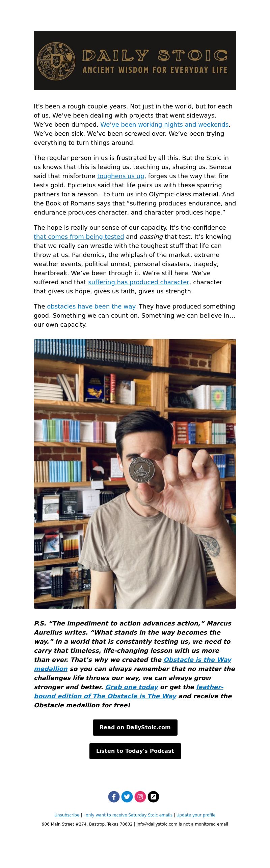Open the Twitter social icon
This screenshot has height=868, width=270.
(x=127, y=797)
